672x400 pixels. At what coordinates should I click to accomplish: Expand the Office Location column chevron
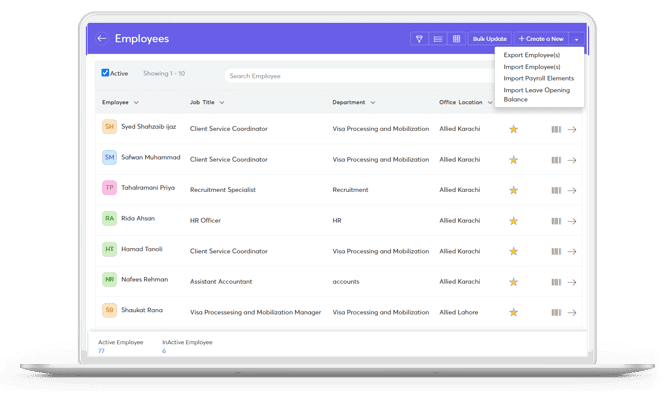(x=489, y=102)
